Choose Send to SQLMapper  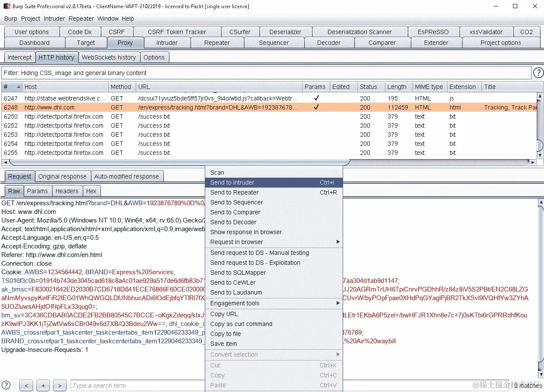click(274, 273)
